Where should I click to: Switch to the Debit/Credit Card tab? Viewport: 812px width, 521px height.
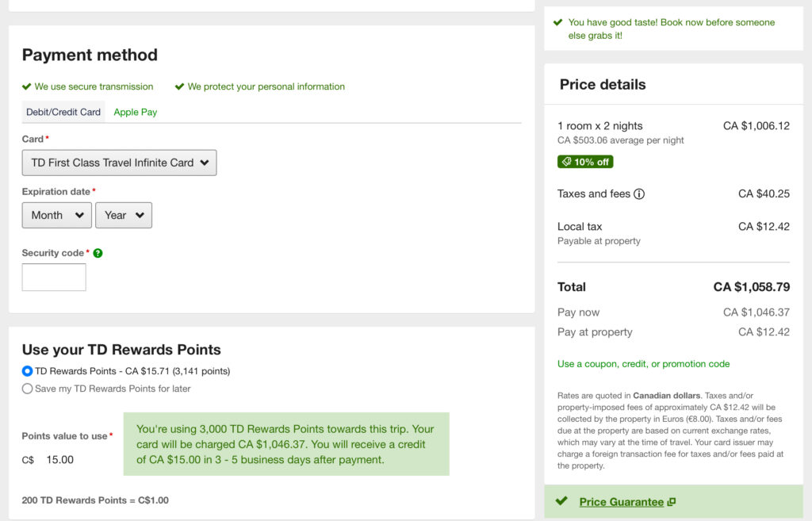[x=63, y=112]
